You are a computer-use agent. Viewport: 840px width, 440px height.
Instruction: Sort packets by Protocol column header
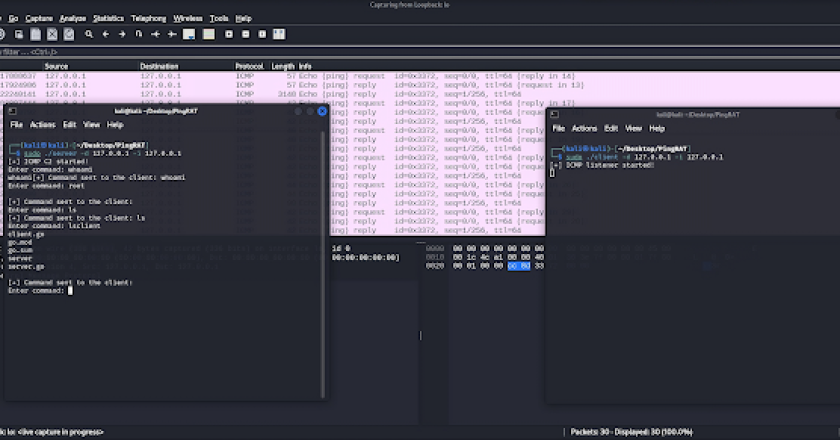249,66
